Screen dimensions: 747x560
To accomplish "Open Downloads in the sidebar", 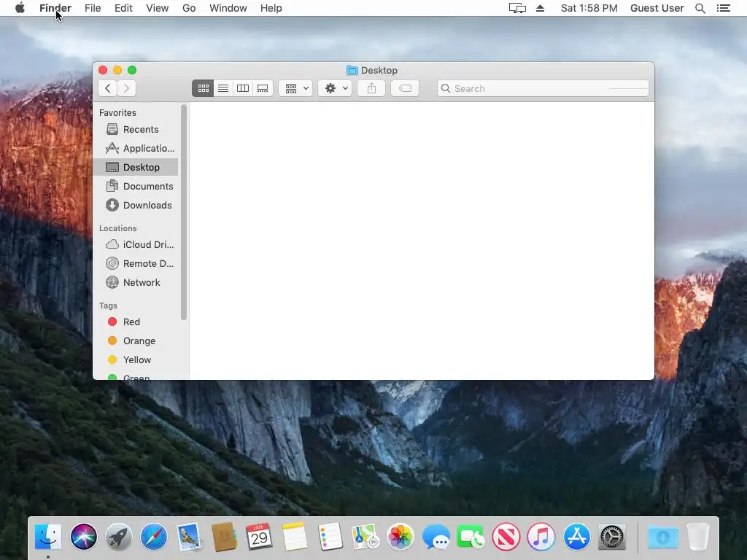I will click(x=136, y=205).
